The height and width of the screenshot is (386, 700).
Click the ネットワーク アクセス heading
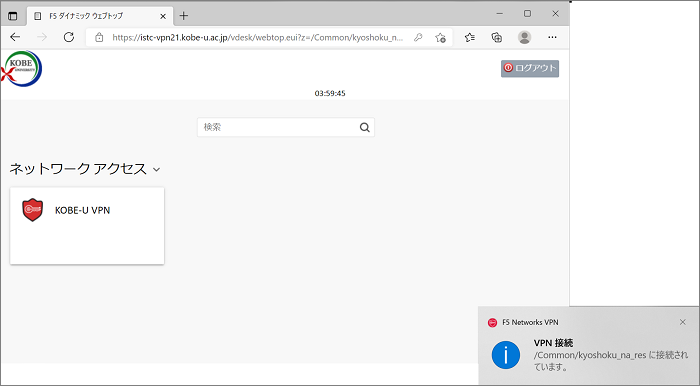point(78,169)
